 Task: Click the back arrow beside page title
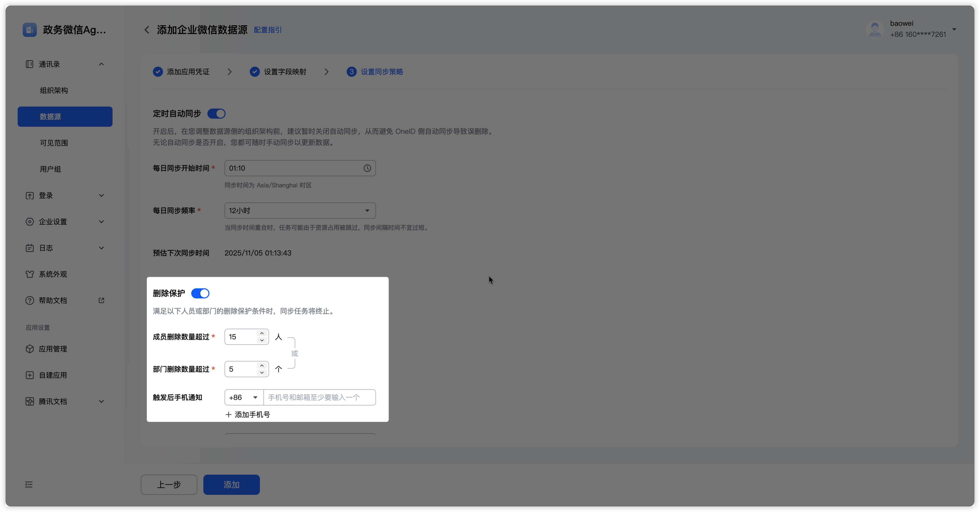[147, 30]
